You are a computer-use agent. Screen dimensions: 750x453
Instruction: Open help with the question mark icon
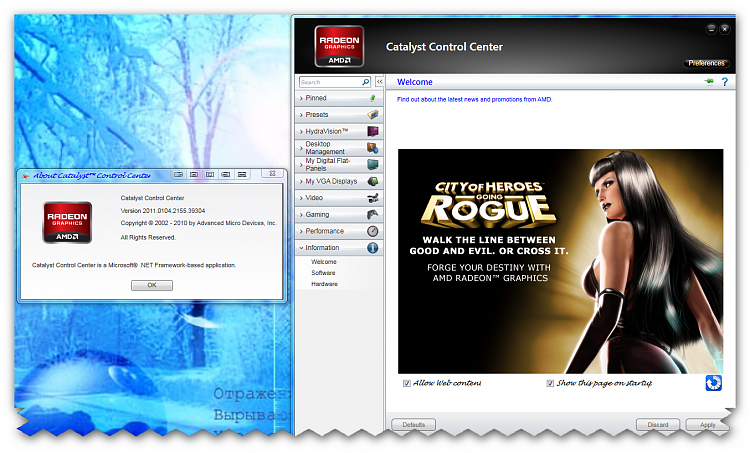725,82
